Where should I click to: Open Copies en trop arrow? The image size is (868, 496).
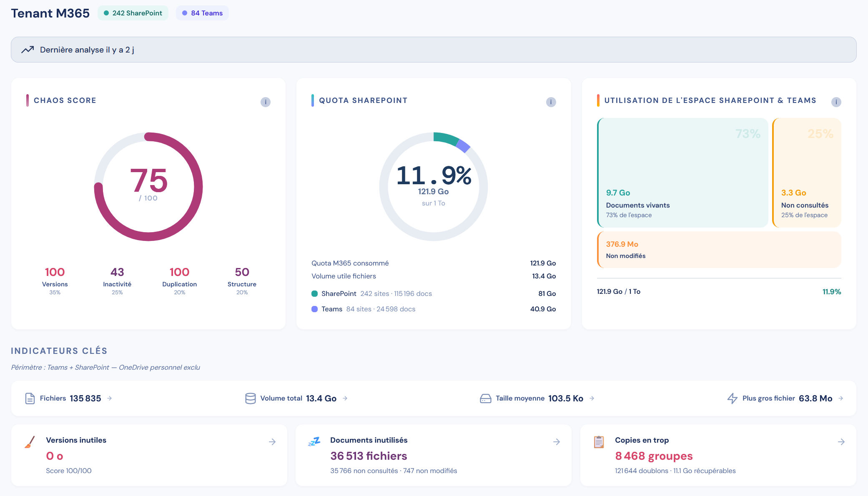pos(841,442)
